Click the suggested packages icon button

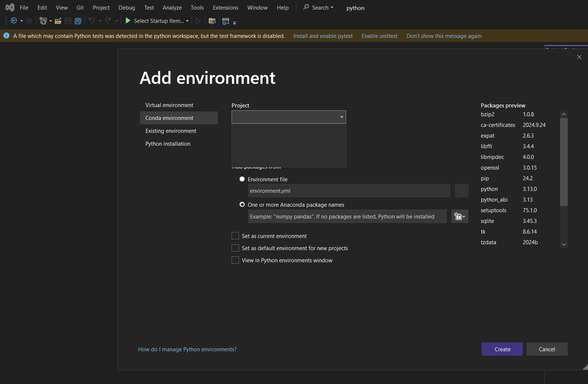click(460, 216)
